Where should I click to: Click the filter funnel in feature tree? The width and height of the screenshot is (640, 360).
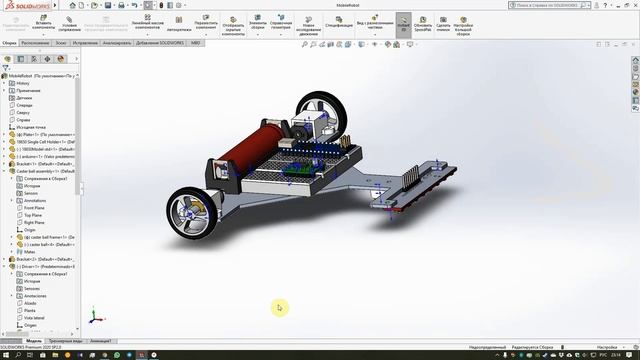[5, 68]
